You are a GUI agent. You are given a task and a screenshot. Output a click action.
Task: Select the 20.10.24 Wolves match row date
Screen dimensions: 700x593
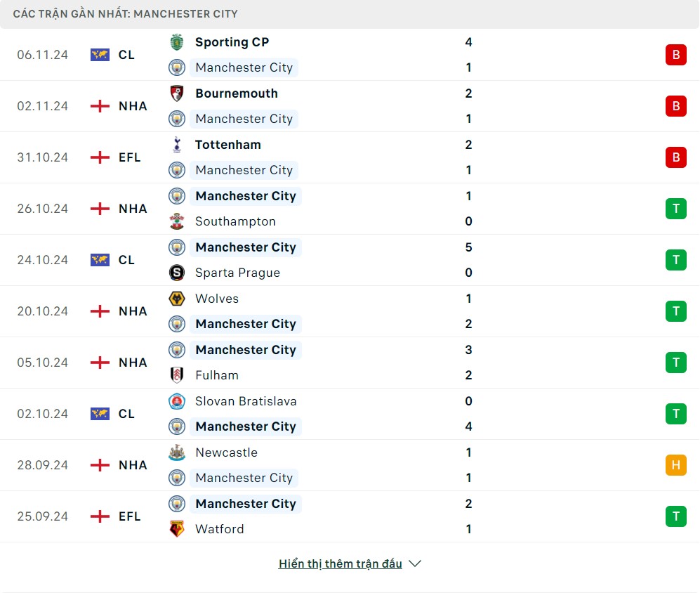click(x=43, y=311)
